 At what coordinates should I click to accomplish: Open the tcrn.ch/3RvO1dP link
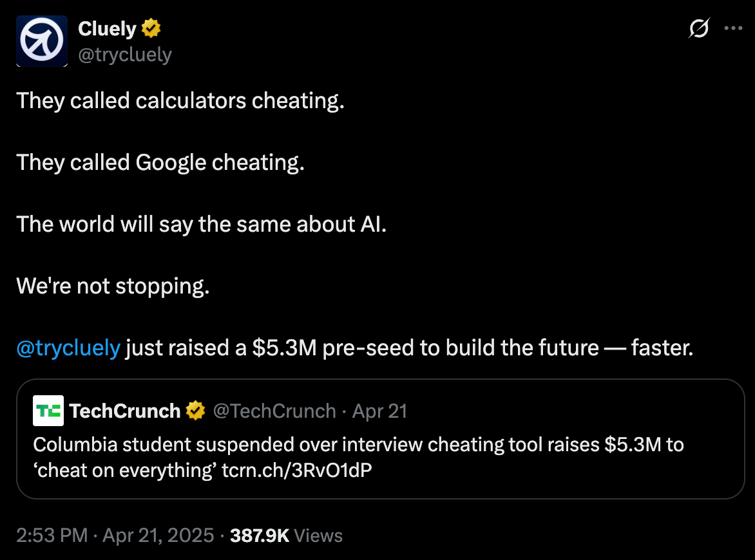(296, 470)
